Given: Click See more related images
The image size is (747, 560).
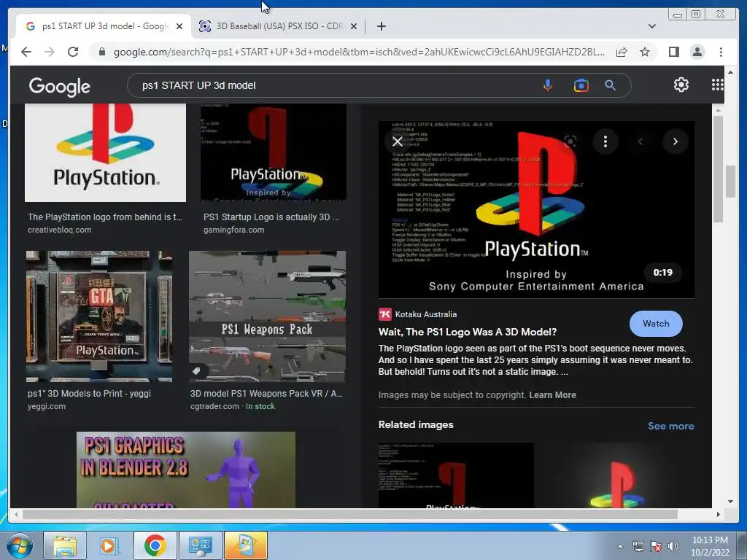Looking at the screenshot, I should tap(671, 426).
